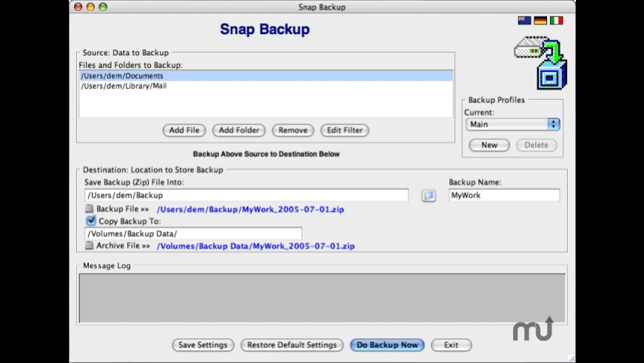
Task: Click inside the Message Log area
Action: click(x=322, y=298)
